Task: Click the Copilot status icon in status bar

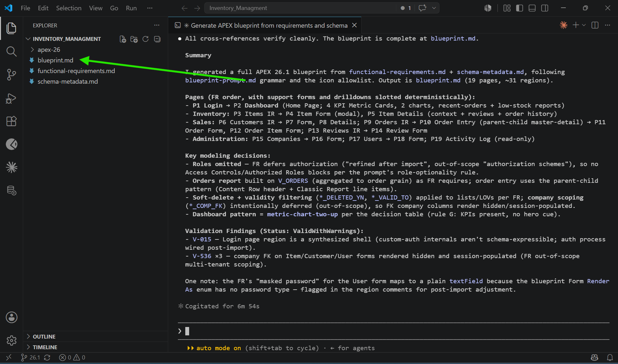Action: point(594,358)
